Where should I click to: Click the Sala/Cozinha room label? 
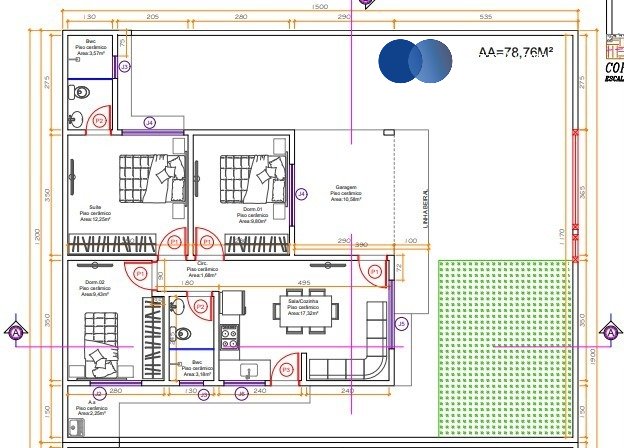[x=303, y=307]
